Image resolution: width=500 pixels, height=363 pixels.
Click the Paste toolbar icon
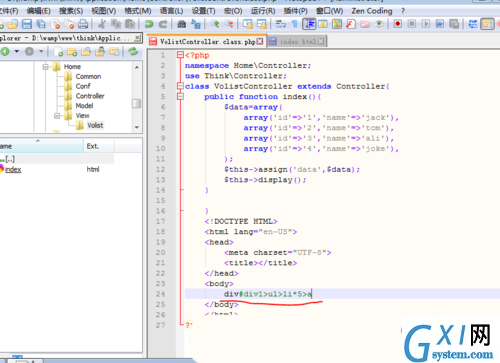tap(130, 24)
